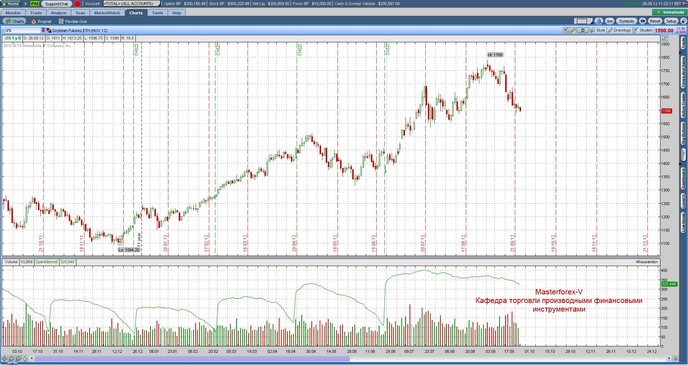Click the horizontal chart scrollbar thumb
Image resolution: width=688 pixels, height=365 pixels.
[193, 359]
